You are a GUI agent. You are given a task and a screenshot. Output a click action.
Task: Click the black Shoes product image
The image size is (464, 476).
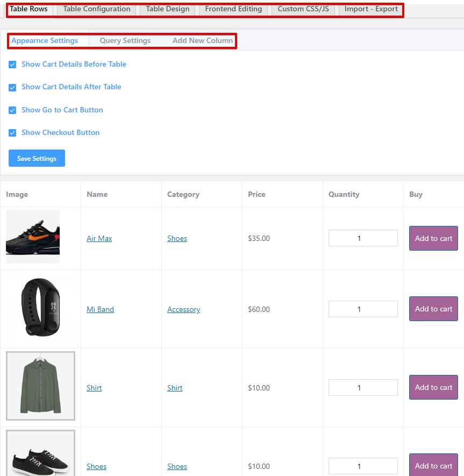click(41, 453)
